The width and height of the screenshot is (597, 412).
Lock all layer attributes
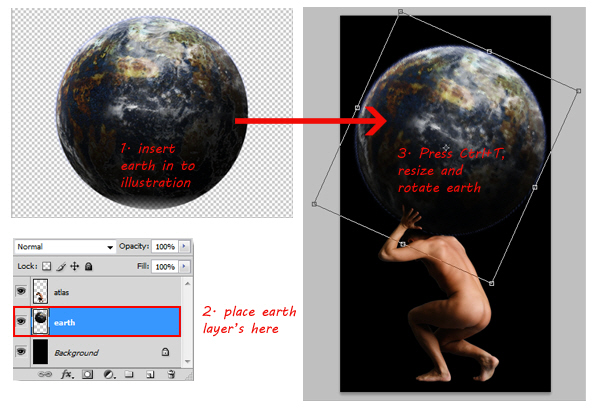point(89,266)
